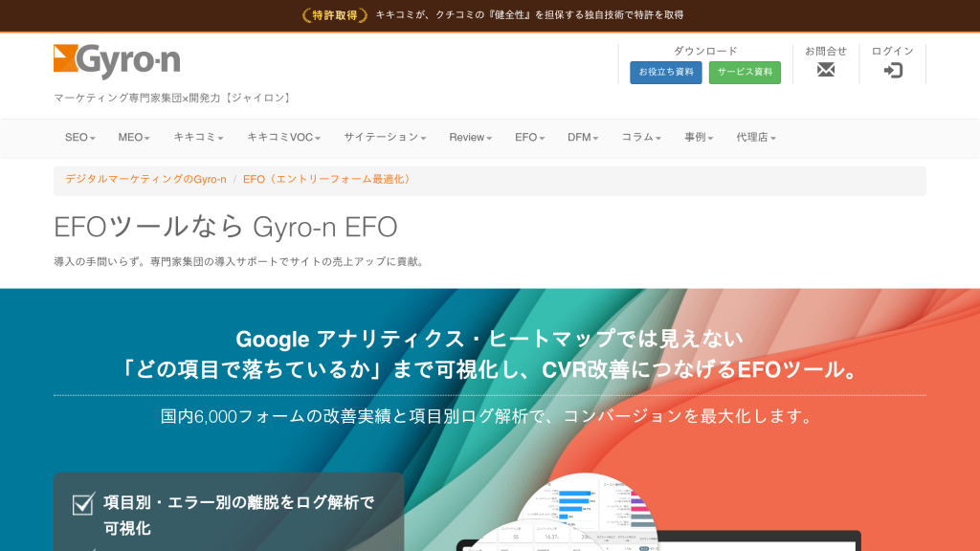
Task: Expand the サイテーション dropdown
Action: 385,138
